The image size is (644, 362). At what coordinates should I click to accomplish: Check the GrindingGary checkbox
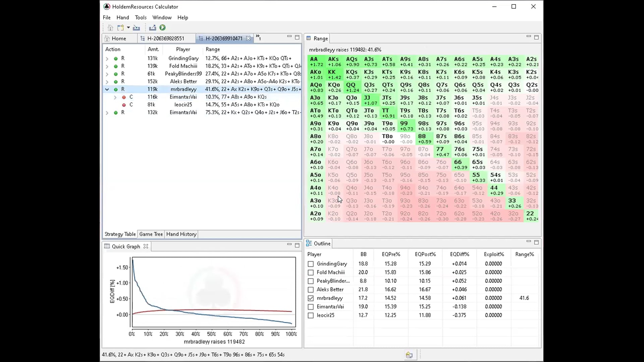coord(311,264)
